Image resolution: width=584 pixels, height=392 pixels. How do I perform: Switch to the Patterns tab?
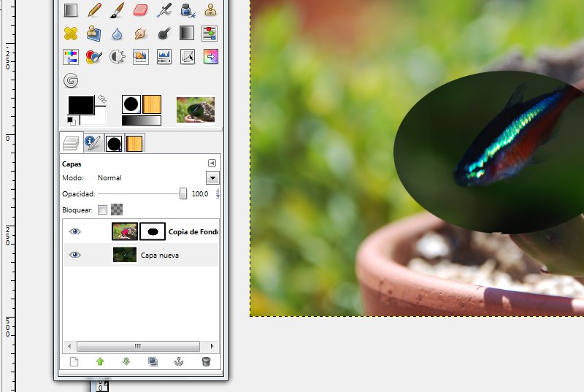click(134, 144)
